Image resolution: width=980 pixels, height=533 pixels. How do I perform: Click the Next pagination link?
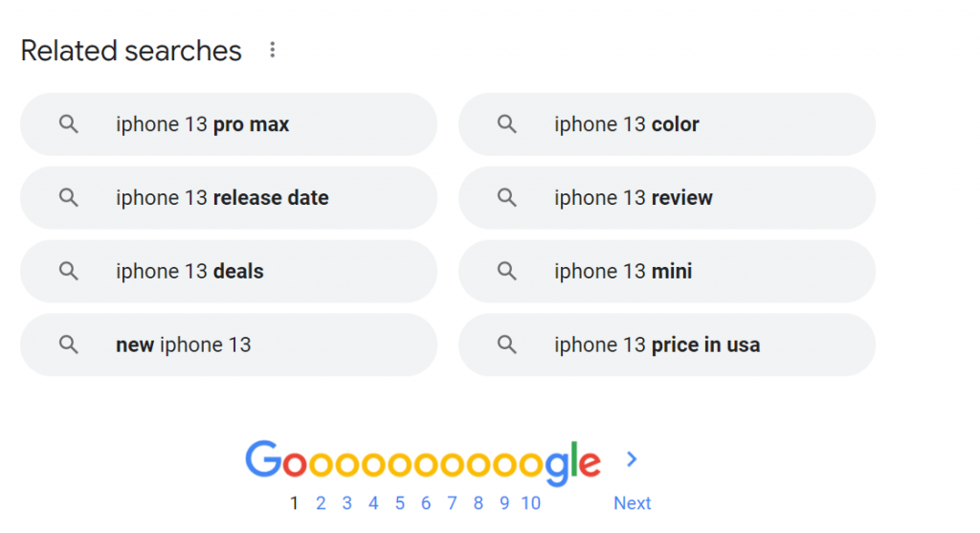click(632, 503)
